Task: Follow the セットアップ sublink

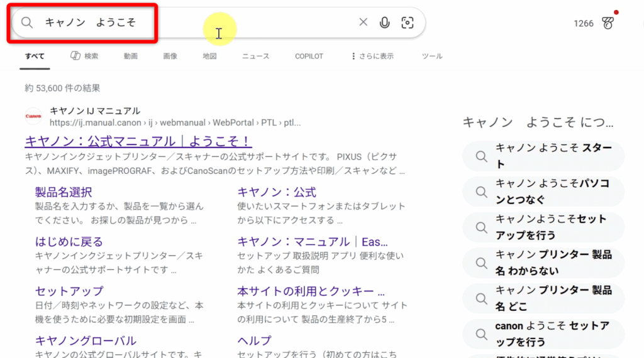Action: click(x=69, y=291)
